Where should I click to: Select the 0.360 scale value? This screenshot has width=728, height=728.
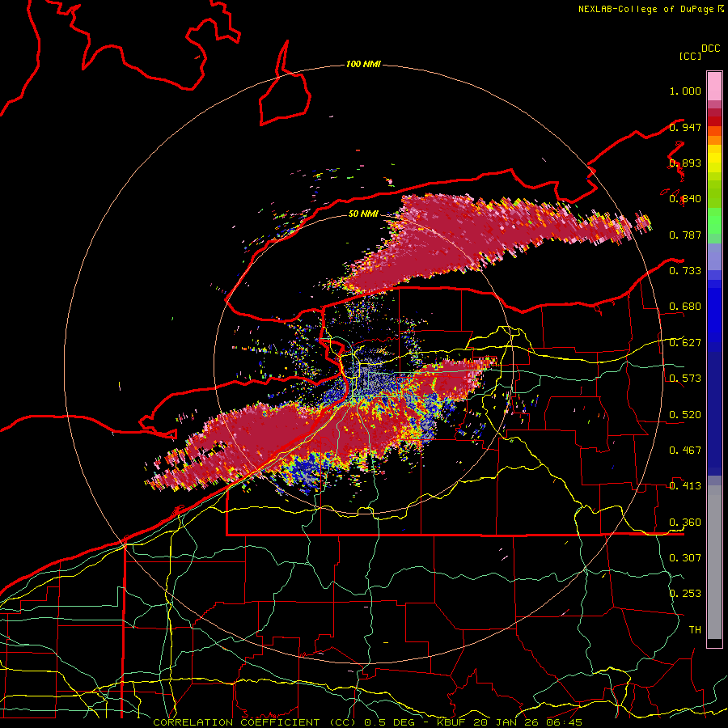[x=685, y=523]
